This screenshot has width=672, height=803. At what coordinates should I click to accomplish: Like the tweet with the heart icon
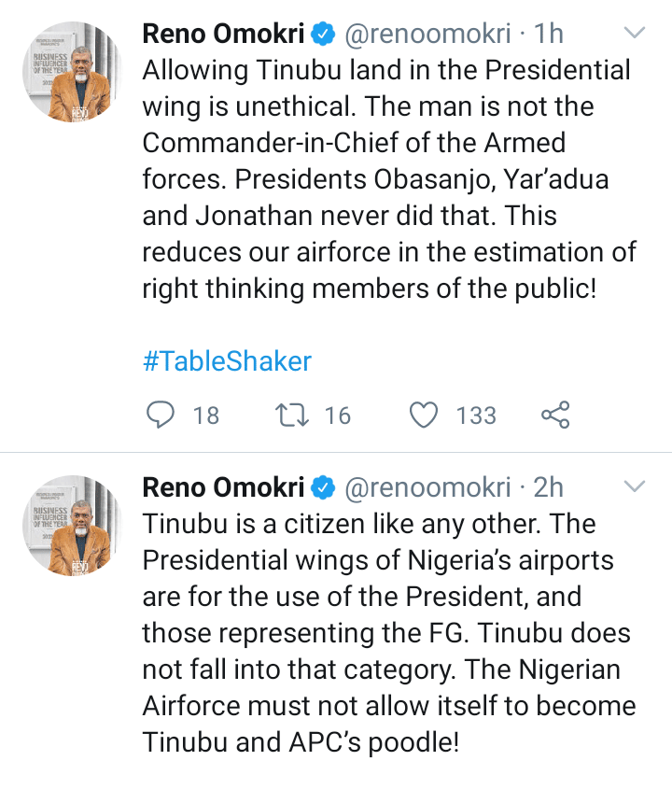[425, 415]
